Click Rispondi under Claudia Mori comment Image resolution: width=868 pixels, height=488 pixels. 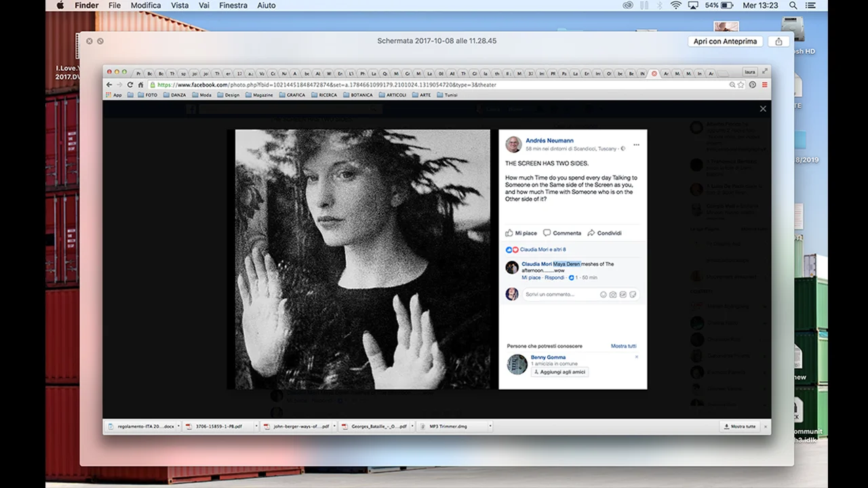(555, 278)
